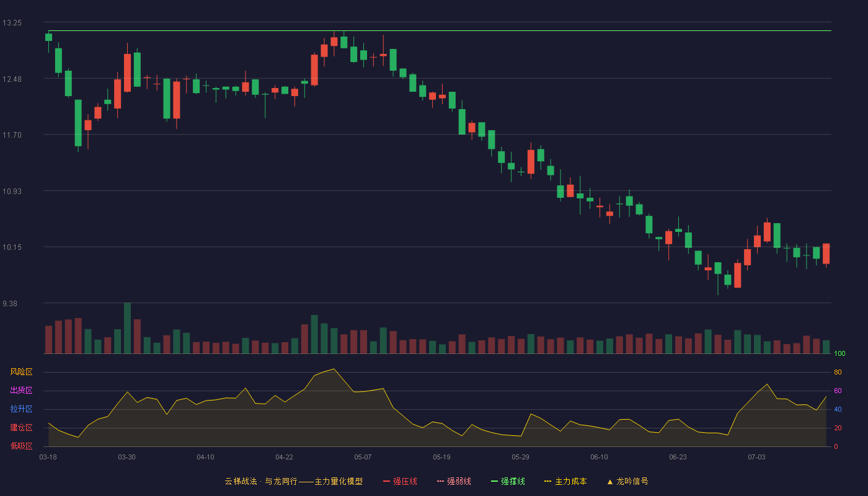
Task: Click the green dash icon beside 强撑线
Action: tap(494, 482)
